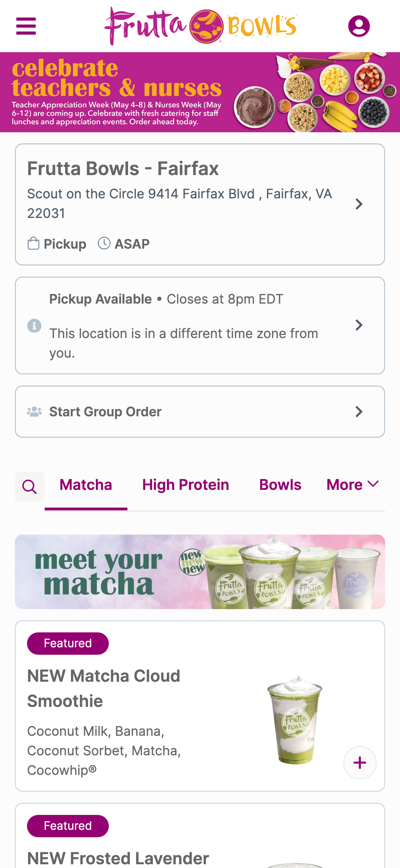The width and height of the screenshot is (400, 868).
Task: Open Start Group Order chevron
Action: click(359, 411)
